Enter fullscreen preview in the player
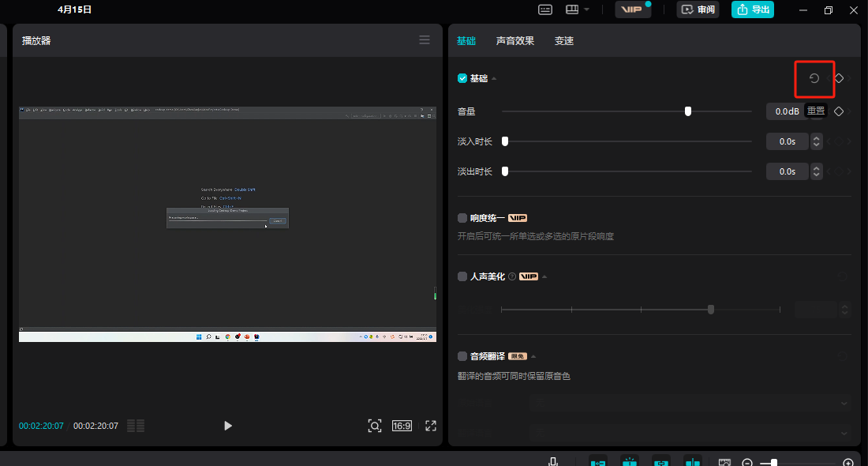The image size is (868, 466). (431, 426)
